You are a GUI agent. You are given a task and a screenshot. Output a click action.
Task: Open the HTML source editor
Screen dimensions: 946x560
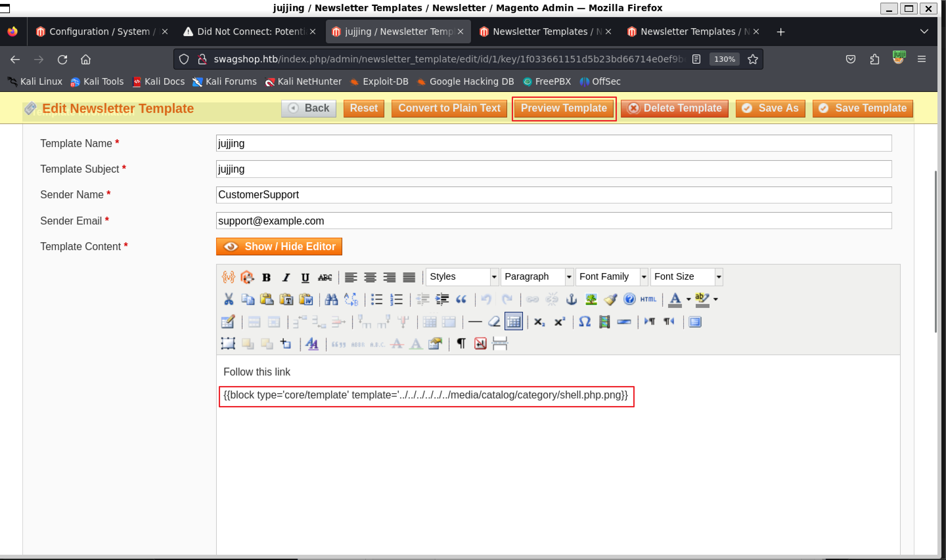click(x=648, y=299)
